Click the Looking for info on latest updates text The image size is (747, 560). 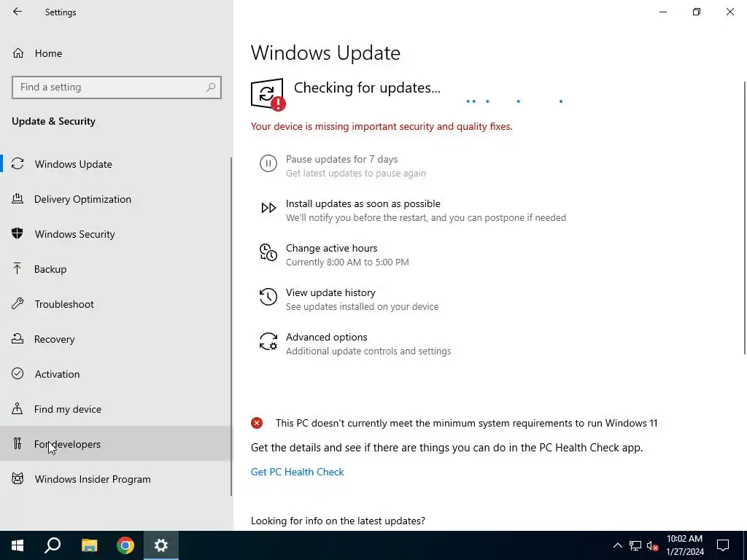(x=338, y=521)
